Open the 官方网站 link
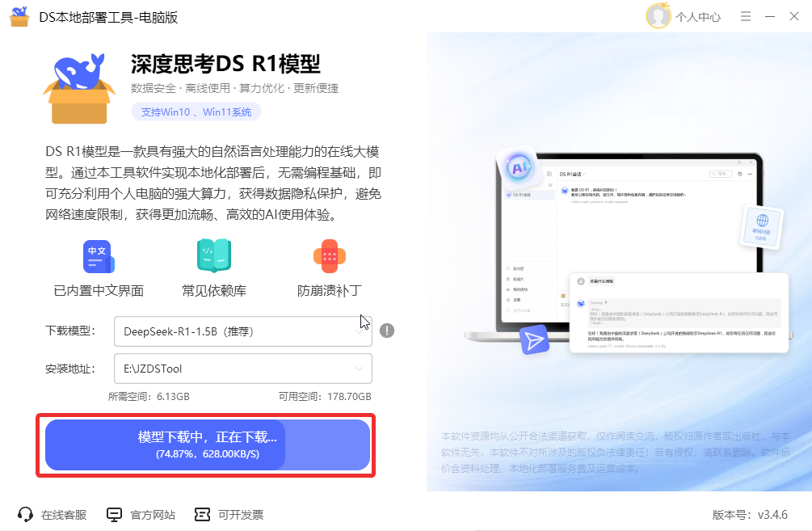812x531 pixels. tap(152, 515)
